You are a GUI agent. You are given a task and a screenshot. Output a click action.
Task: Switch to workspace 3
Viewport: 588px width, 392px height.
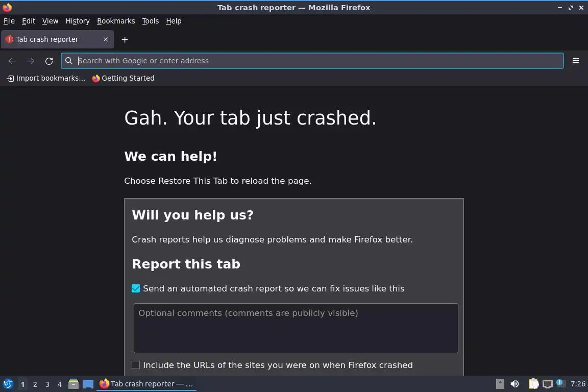47,384
